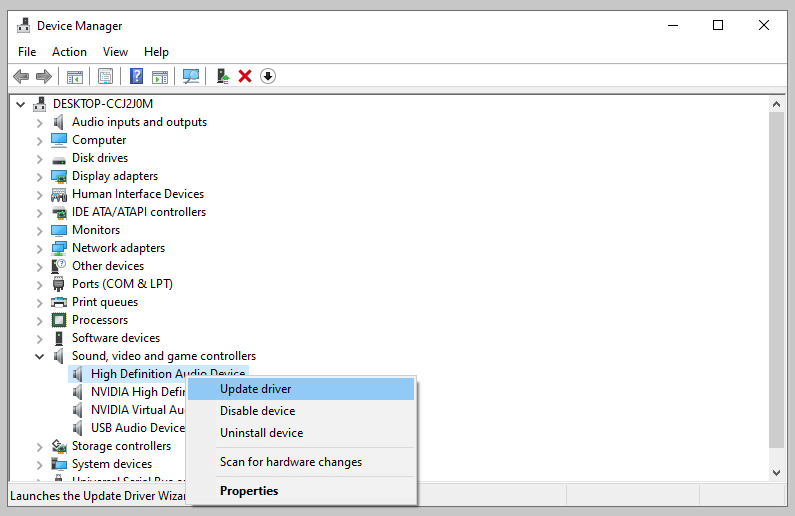Choose Update driver from context menu
Image resolution: width=795 pixels, height=516 pixels.
coord(301,389)
